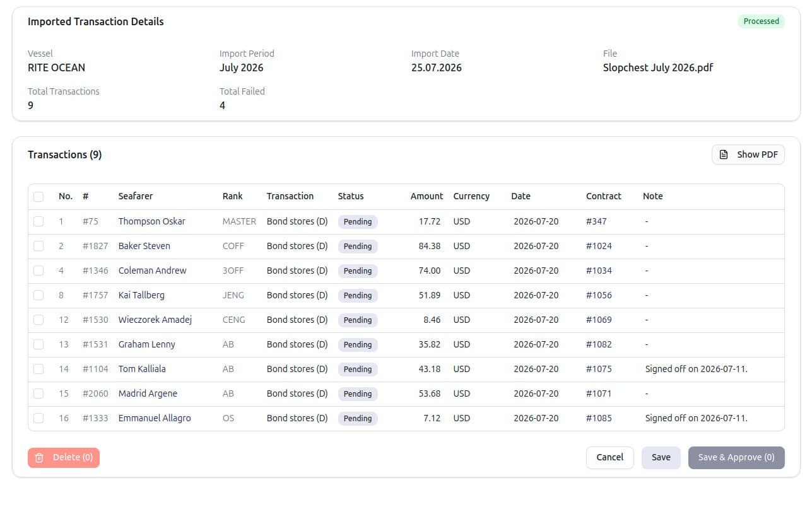Screen dimensions: 812x507
Task: Click the Processed status badge
Action: coord(761,21)
